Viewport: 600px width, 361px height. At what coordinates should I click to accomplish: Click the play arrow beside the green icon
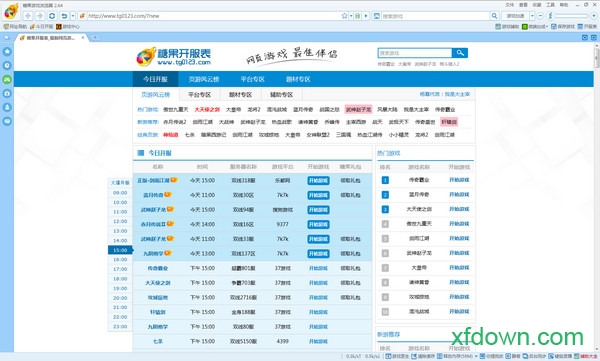[x=366, y=16]
